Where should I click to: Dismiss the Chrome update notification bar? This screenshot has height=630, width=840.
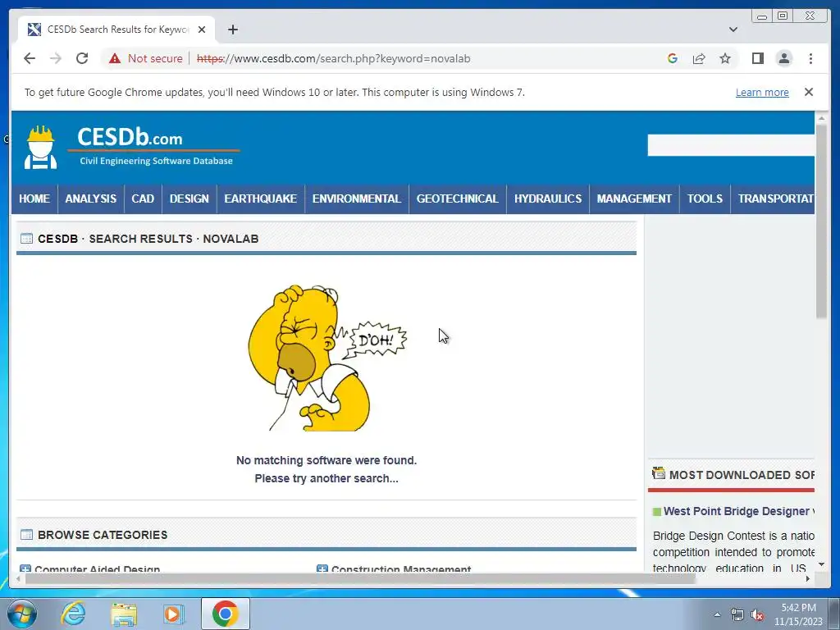(809, 92)
